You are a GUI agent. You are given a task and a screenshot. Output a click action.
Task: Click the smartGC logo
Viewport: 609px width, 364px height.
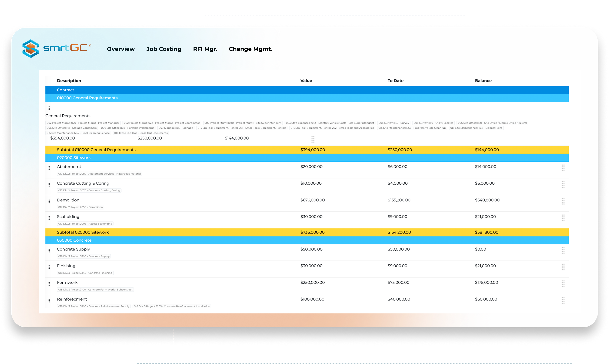click(57, 48)
